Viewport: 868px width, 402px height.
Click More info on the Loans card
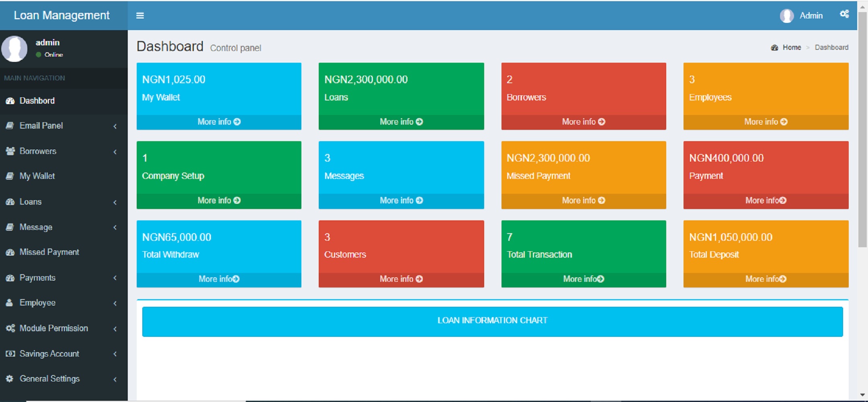[x=401, y=121]
